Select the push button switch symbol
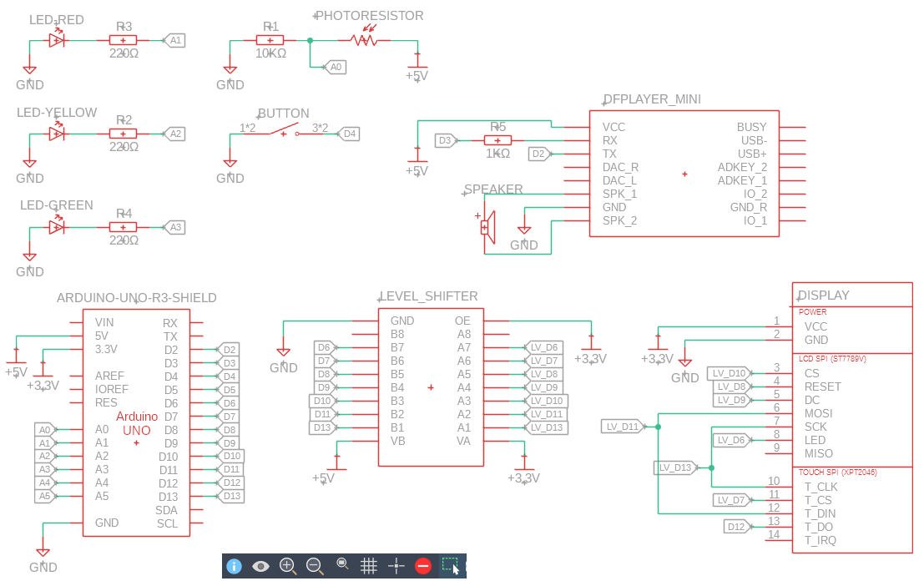Screen dimensions: 924x581 tap(284, 131)
